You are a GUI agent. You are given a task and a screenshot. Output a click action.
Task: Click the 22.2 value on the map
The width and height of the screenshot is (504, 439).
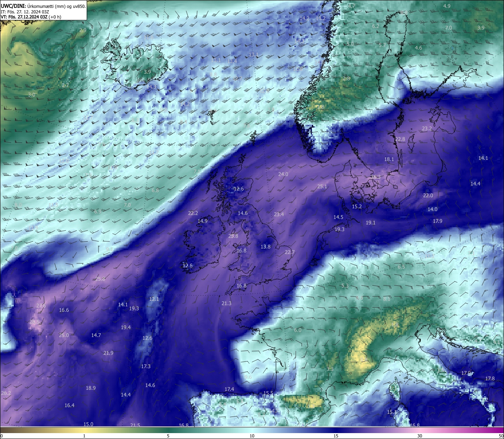(193, 213)
